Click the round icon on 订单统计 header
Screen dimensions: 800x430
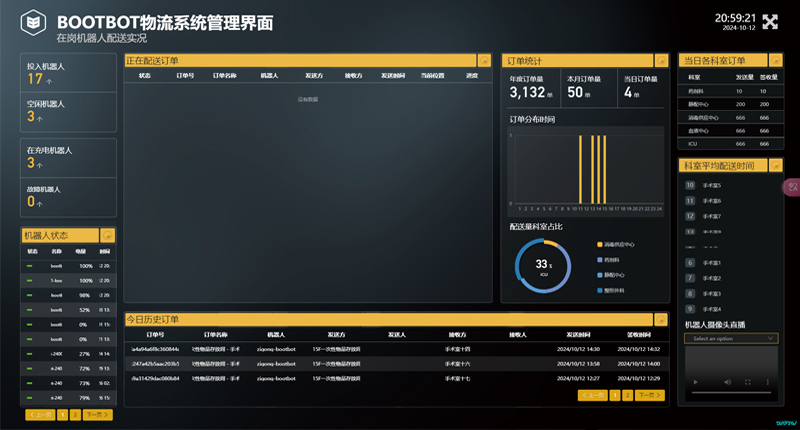tap(661, 61)
